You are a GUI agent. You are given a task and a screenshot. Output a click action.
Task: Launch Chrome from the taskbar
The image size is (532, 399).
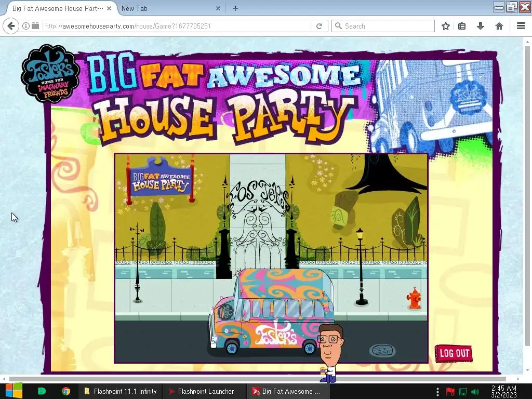click(x=66, y=391)
